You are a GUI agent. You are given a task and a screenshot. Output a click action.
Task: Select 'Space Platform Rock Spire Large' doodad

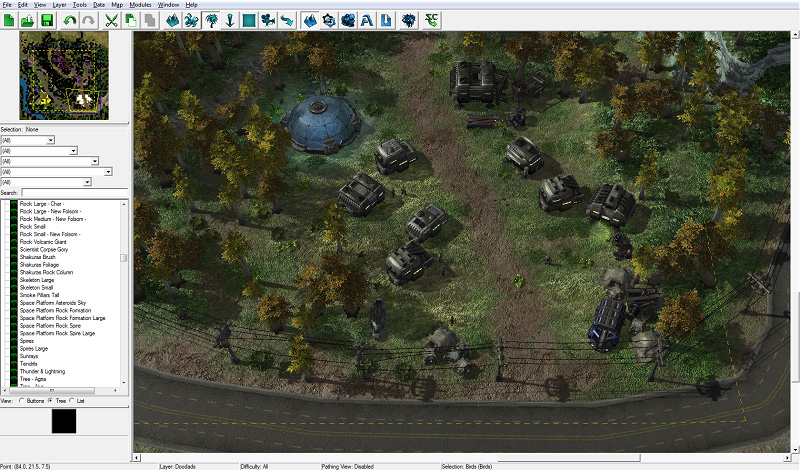(x=57, y=333)
